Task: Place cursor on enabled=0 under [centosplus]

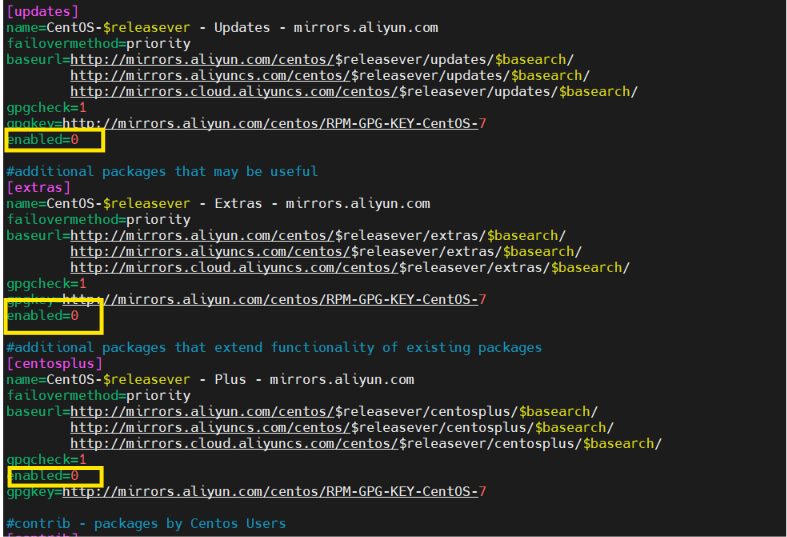Action: coord(44,476)
